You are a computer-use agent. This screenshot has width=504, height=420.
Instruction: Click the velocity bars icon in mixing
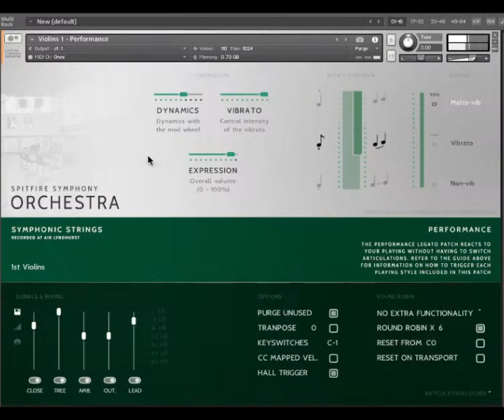point(17,327)
